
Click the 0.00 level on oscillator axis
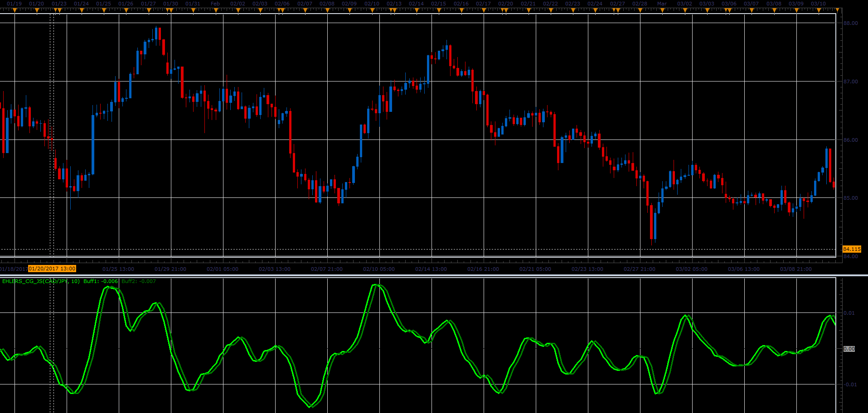[849, 349]
